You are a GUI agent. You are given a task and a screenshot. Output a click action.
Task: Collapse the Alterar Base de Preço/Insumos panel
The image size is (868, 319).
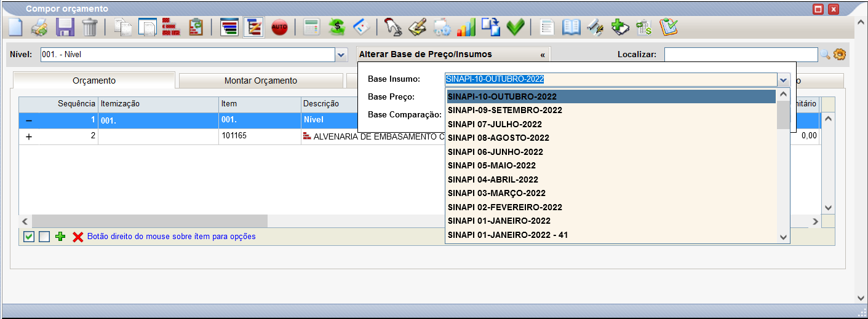(543, 55)
